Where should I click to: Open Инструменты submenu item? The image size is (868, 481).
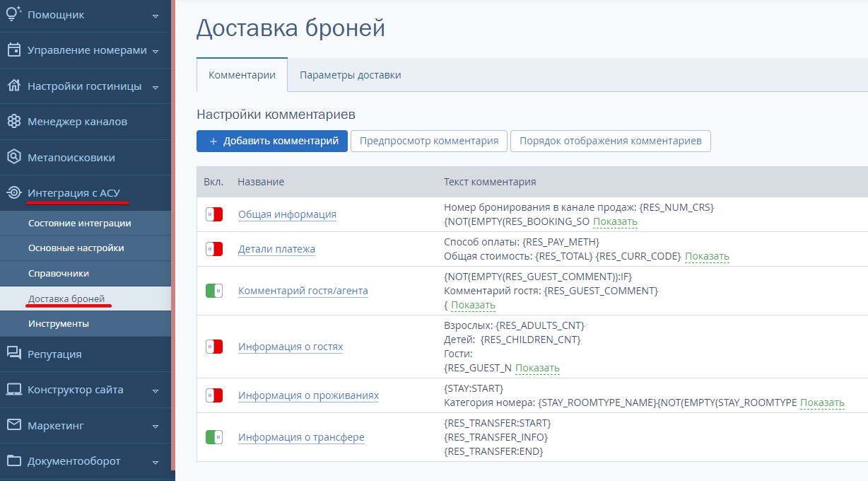pos(86,323)
